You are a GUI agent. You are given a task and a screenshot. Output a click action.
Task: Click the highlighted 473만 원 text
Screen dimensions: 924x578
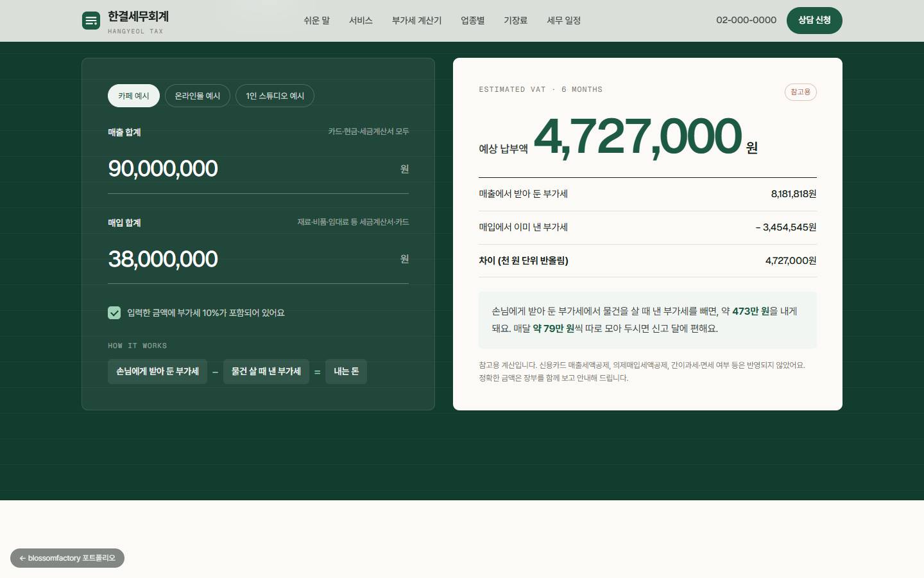coord(751,311)
